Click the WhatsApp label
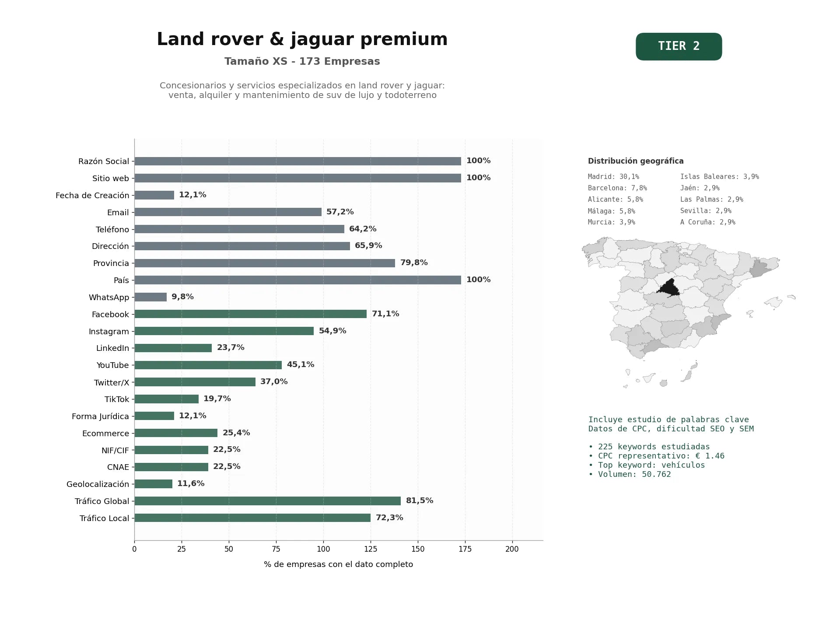The image size is (840, 630). (109, 297)
